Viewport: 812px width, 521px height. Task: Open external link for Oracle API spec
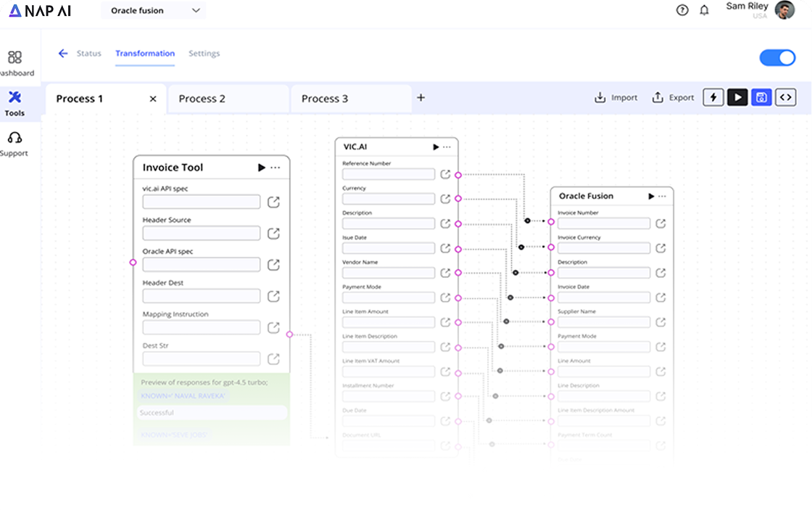[x=273, y=265]
